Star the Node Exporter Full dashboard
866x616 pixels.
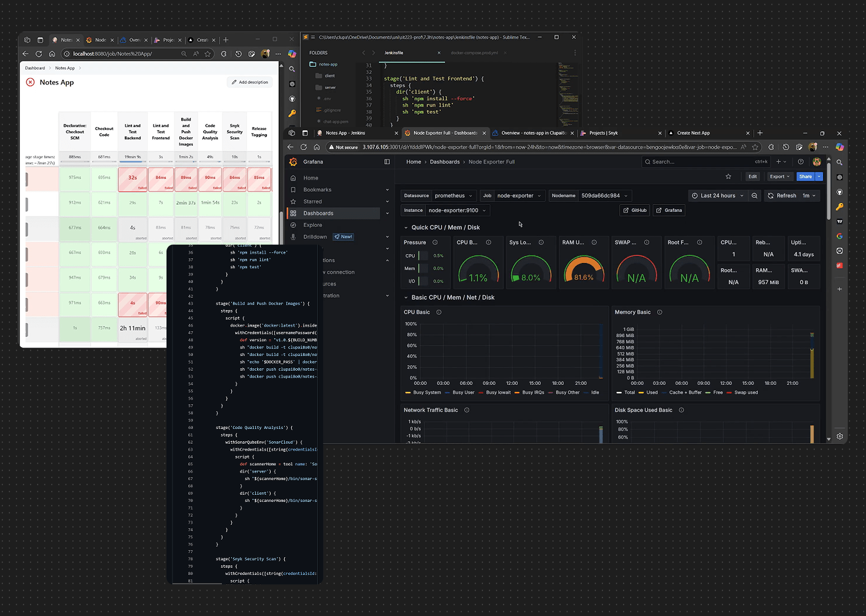click(728, 177)
